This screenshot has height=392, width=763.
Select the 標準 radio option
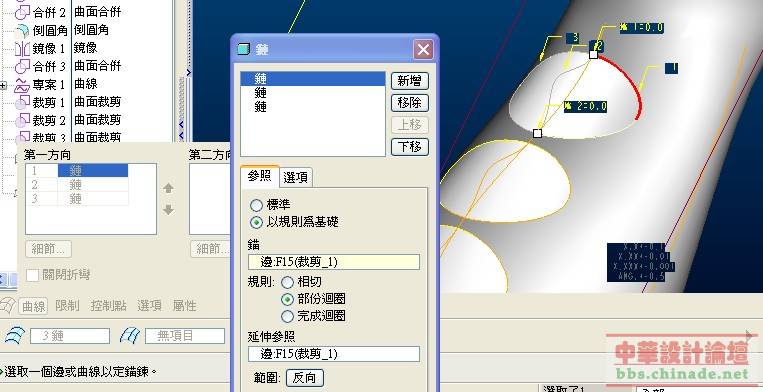pyautogui.click(x=256, y=205)
